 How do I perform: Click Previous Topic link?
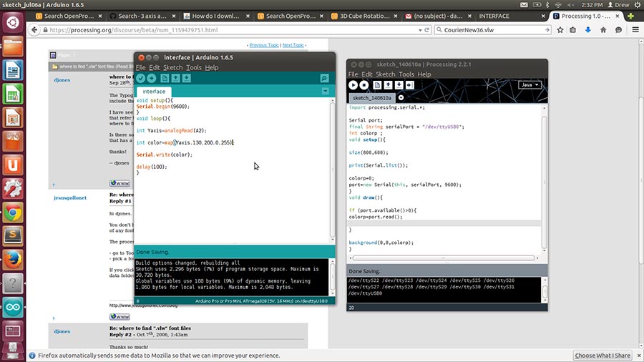point(264,45)
